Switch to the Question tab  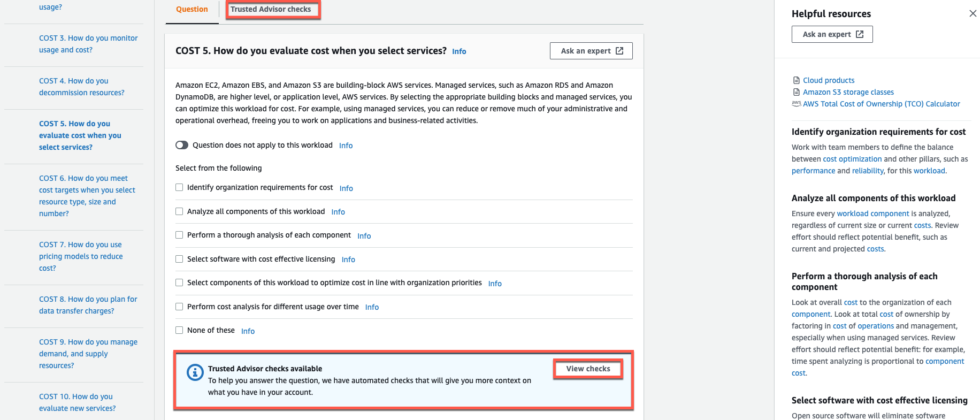(x=192, y=9)
